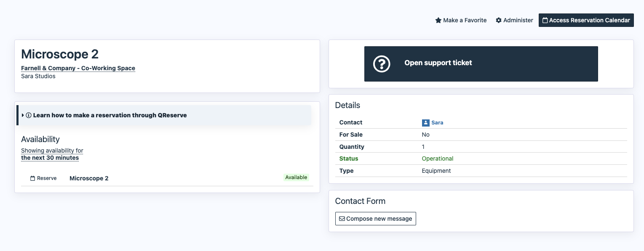Viewport: 644px width, 251px height.
Task: Click the envelope icon on Compose button
Action: (x=342, y=219)
